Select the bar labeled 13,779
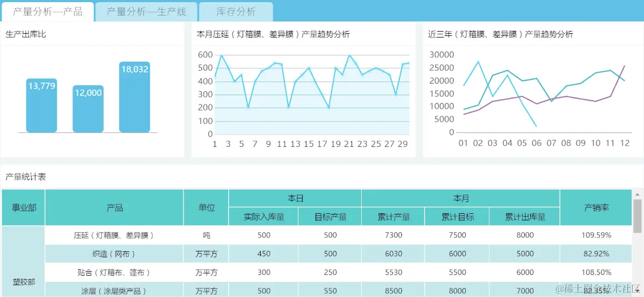Viewport: 644px width, 297px height. point(41,105)
